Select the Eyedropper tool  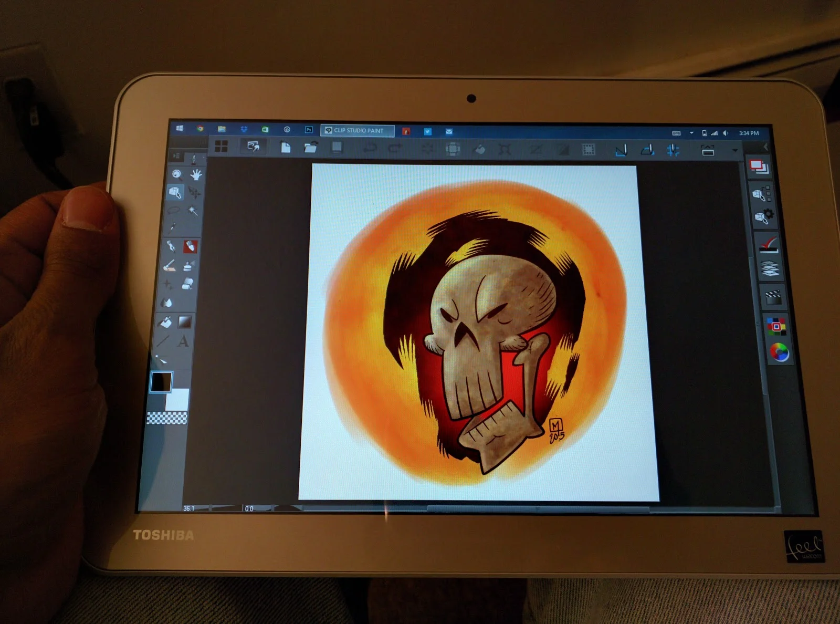[172, 228]
